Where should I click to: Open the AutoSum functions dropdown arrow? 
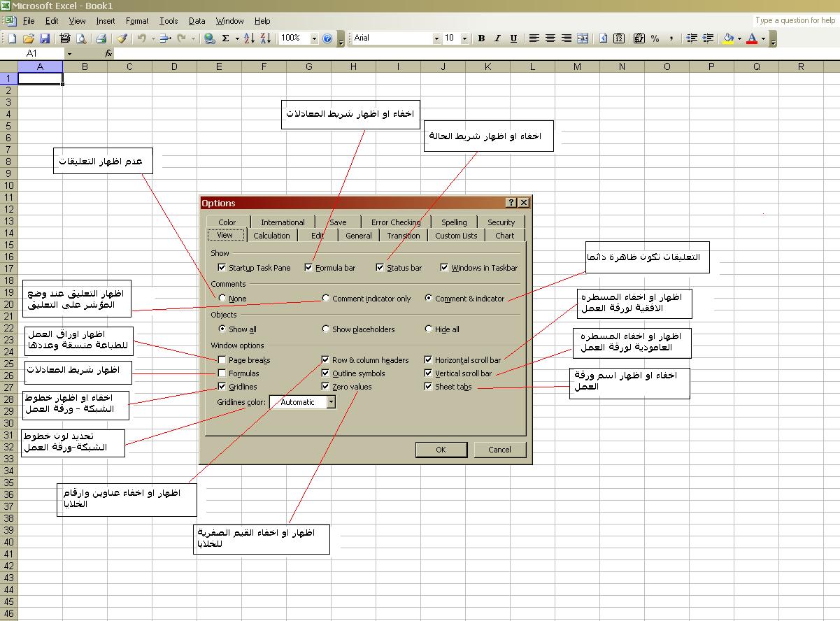point(237,38)
